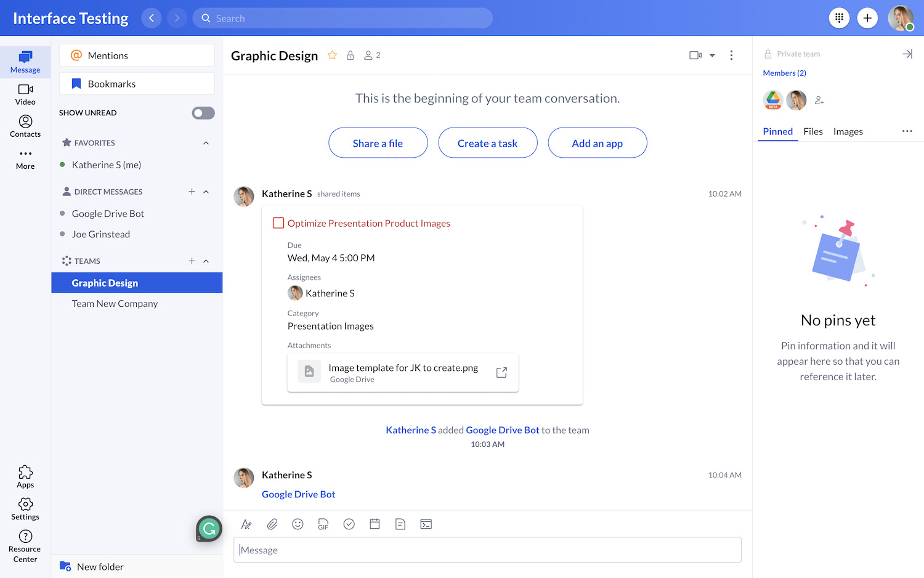The width and height of the screenshot is (924, 578).
Task: Open the Resource Center
Action: point(25,546)
